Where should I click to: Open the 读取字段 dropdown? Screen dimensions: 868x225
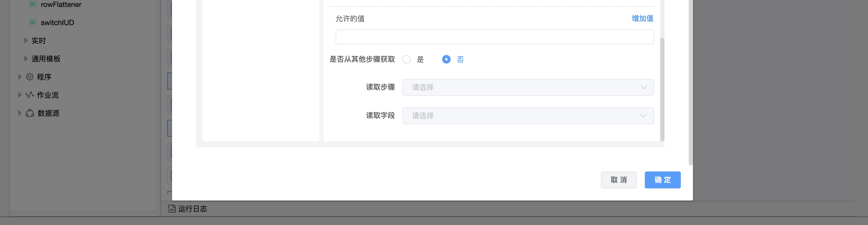tap(528, 116)
